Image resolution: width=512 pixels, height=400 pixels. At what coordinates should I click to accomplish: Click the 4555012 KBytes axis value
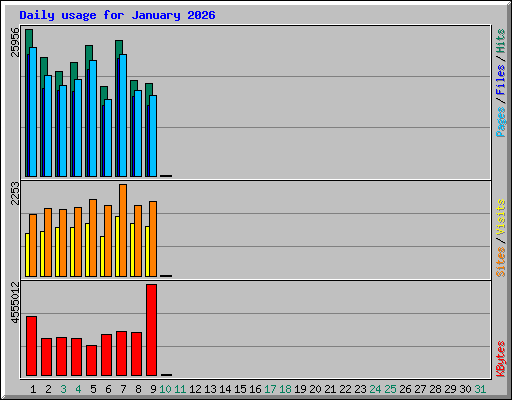(x=15, y=302)
